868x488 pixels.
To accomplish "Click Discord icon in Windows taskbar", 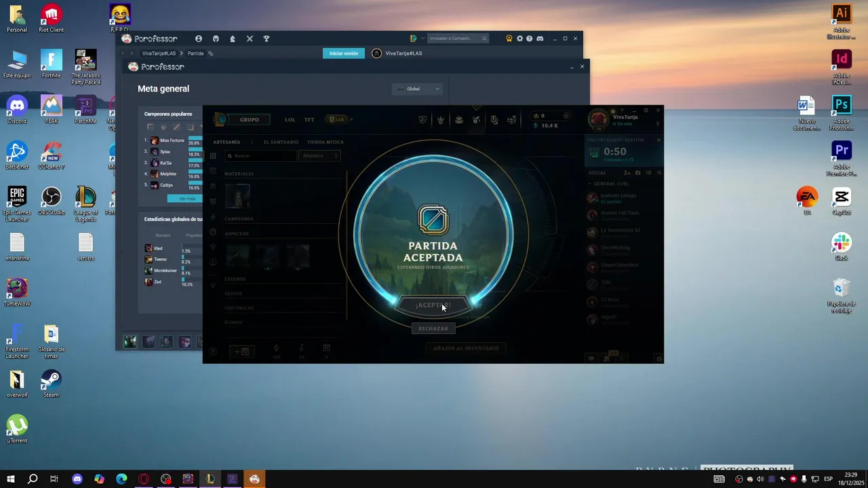I will pos(77,479).
